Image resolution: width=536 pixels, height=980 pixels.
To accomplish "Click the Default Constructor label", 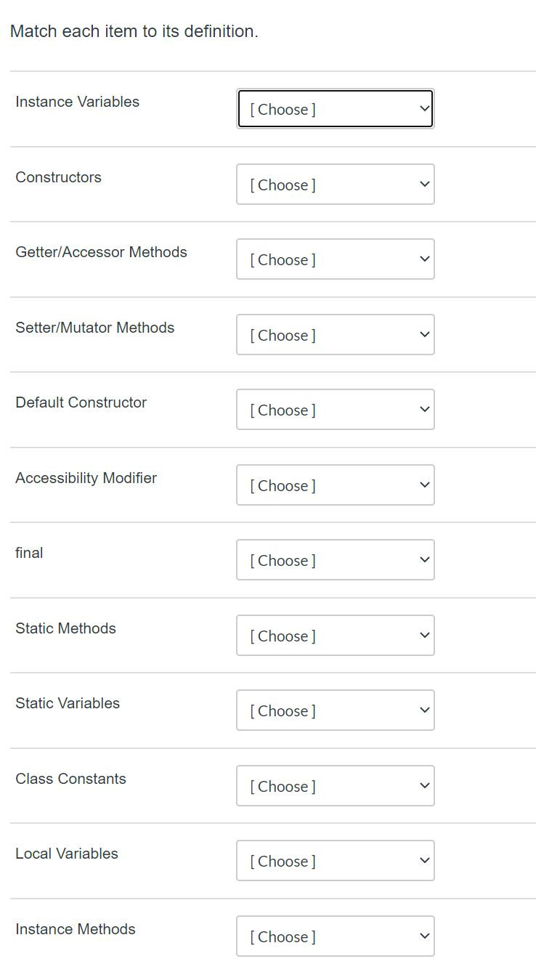I will (x=81, y=402).
